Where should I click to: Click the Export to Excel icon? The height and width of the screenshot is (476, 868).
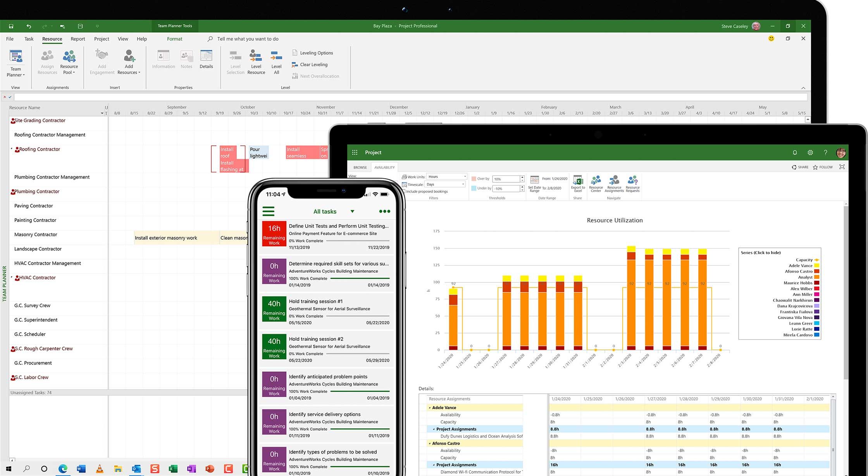click(578, 180)
